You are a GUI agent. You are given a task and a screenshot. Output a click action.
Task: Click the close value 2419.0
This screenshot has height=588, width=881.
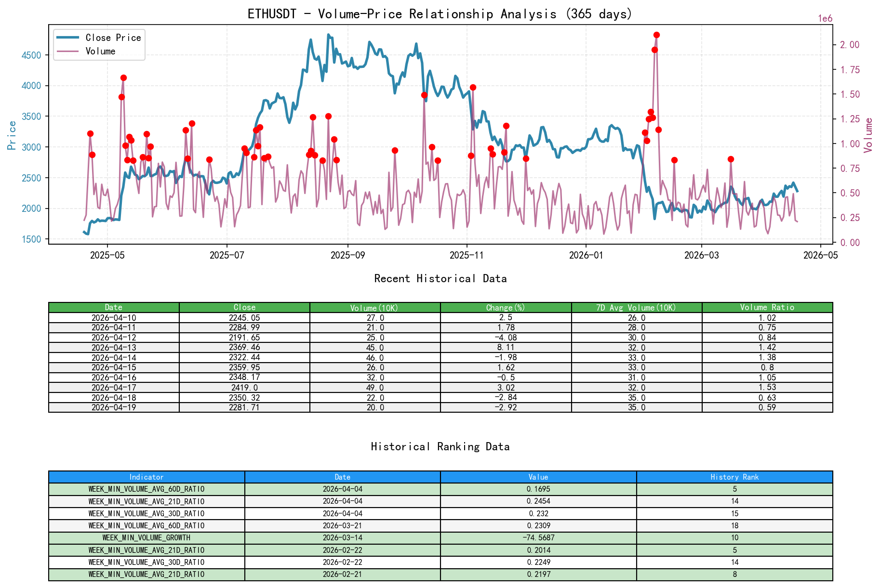[x=244, y=387]
